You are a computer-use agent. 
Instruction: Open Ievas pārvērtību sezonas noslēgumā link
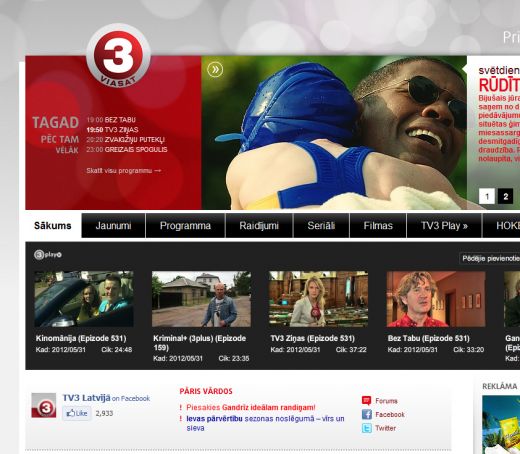click(x=265, y=423)
